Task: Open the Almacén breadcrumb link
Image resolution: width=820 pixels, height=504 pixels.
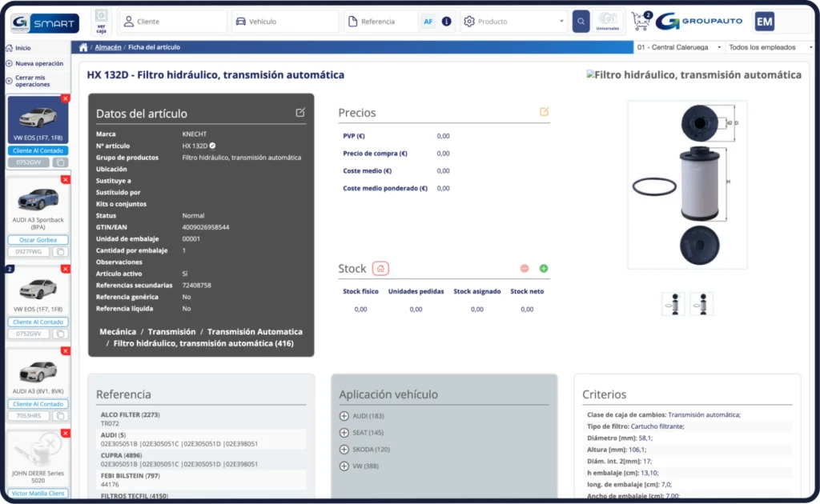Action: [x=108, y=47]
